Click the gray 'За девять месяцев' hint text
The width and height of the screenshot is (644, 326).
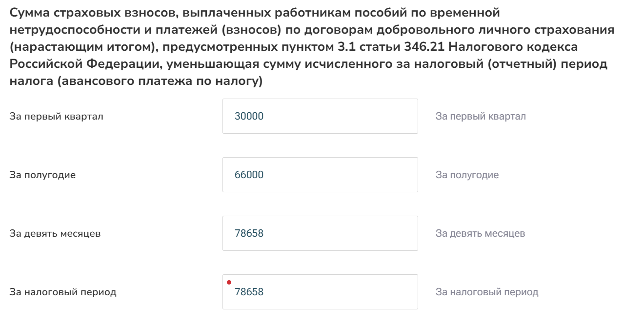pos(480,234)
